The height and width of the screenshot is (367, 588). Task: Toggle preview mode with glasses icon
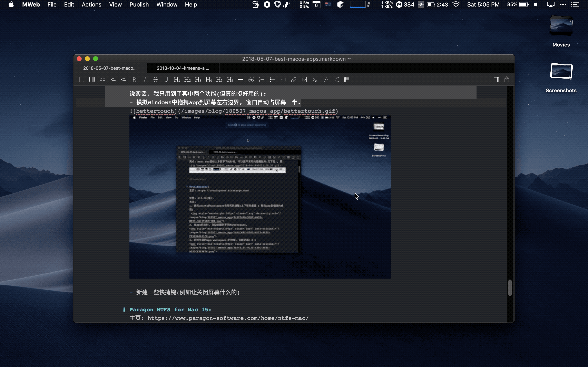102,80
